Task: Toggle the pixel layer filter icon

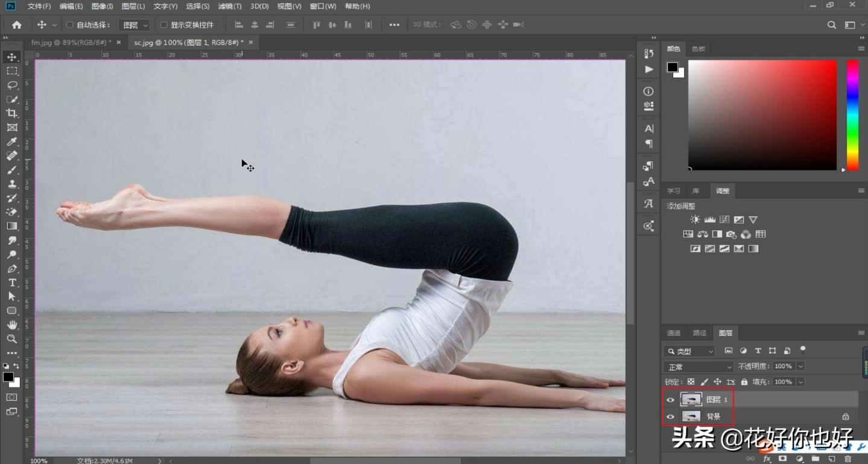Action: [x=729, y=351]
